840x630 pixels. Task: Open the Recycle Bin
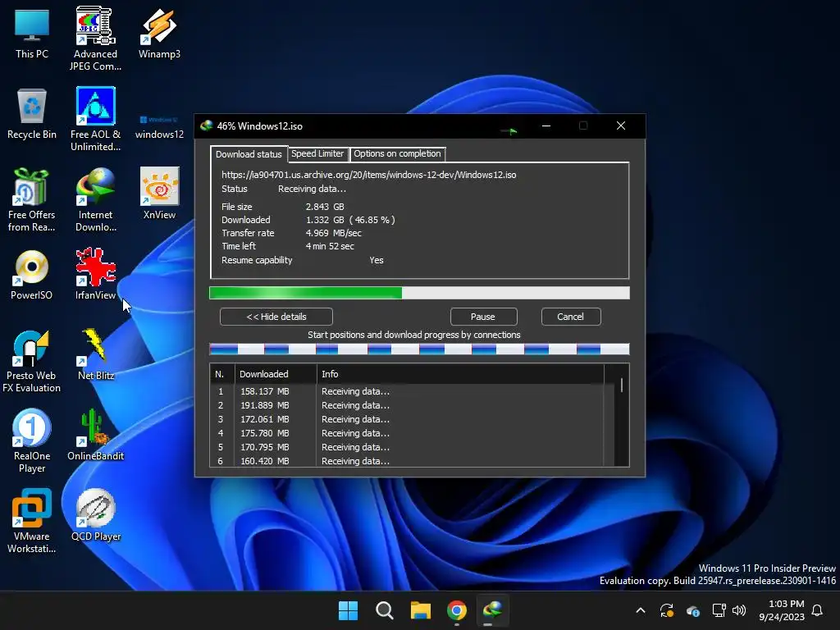click(x=32, y=113)
